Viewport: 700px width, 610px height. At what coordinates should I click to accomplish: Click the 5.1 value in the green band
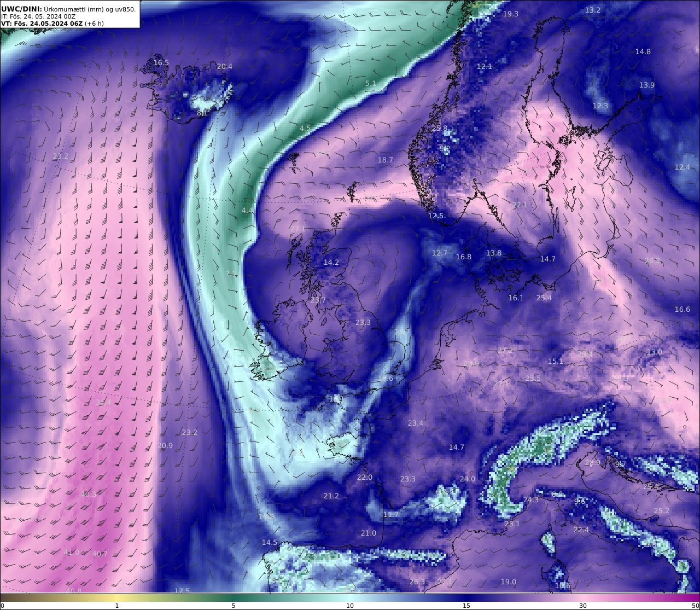click(x=371, y=84)
